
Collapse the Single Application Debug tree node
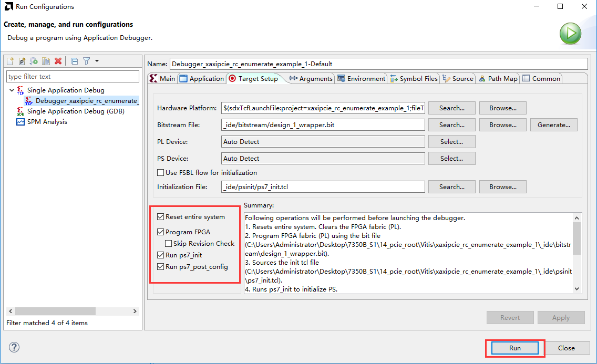coord(12,90)
